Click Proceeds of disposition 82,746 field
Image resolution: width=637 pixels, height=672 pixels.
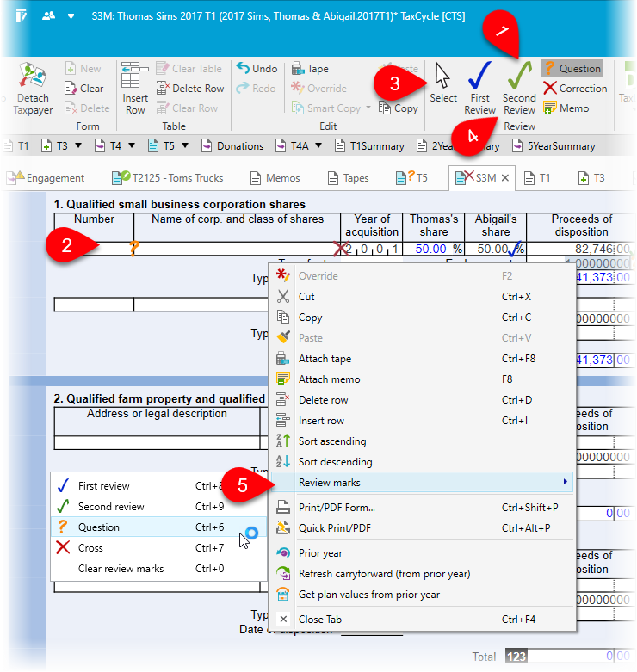[580, 249]
